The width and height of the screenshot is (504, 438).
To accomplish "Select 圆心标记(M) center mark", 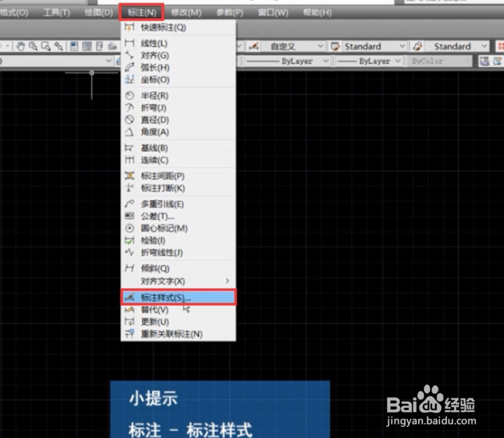I will click(x=179, y=228).
